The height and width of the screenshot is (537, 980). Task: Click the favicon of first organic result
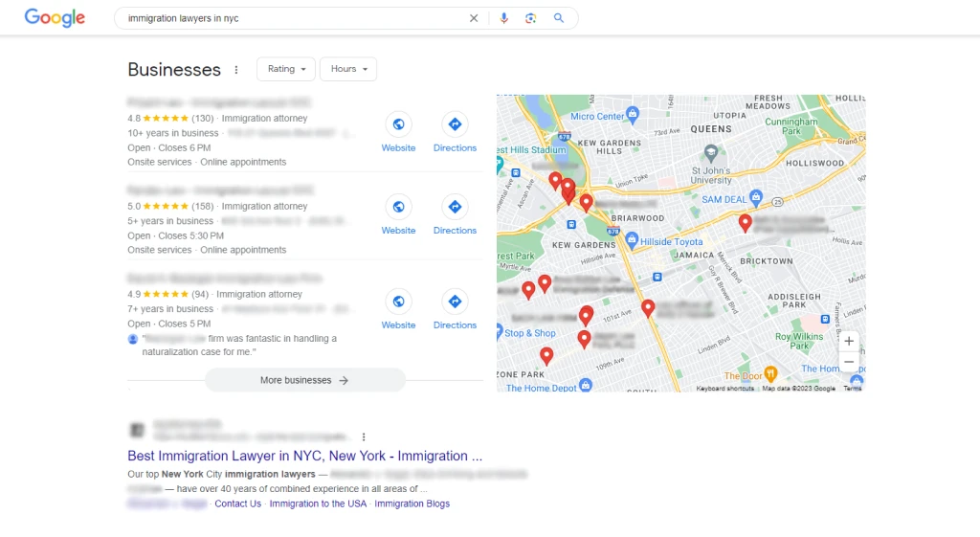[x=137, y=430]
